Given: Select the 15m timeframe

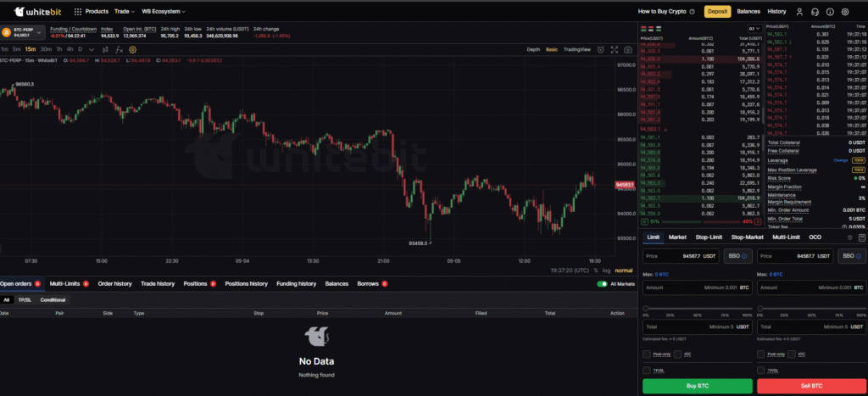Looking at the screenshot, I should pyautogui.click(x=31, y=49).
